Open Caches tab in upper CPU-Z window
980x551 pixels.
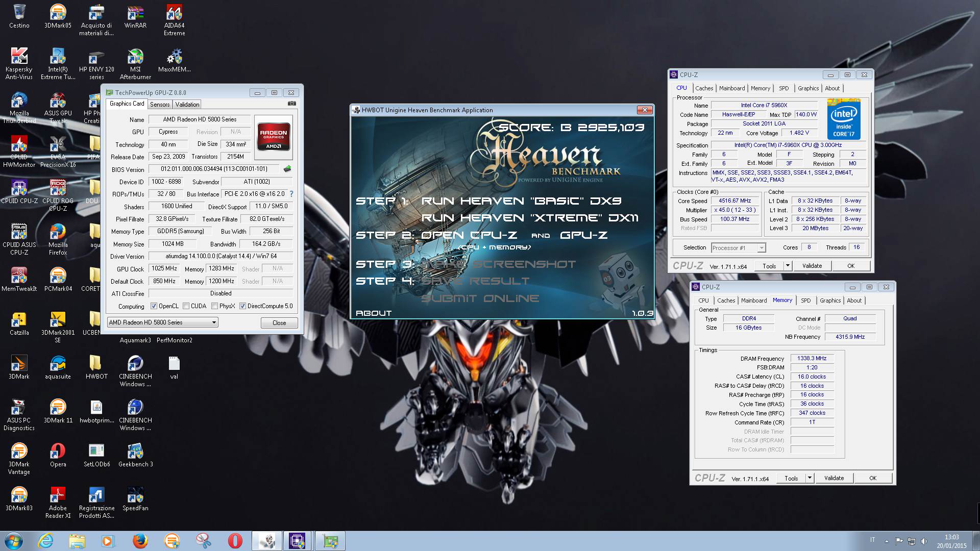tap(704, 88)
